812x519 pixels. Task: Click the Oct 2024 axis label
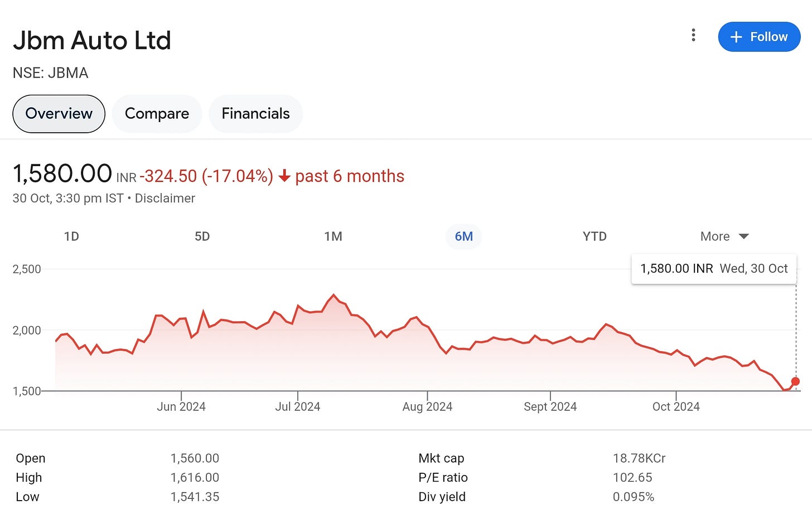676,406
